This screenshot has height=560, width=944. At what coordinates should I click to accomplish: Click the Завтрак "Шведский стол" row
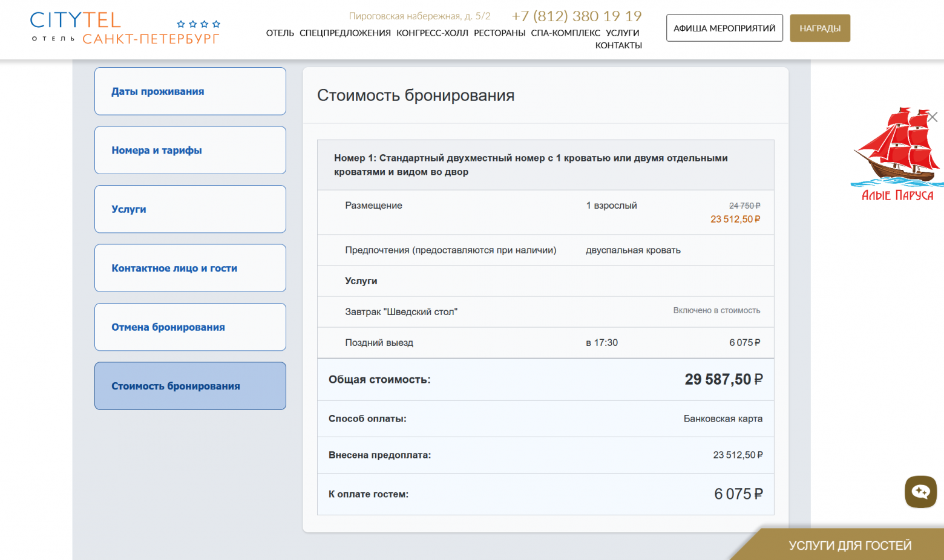tap(546, 311)
